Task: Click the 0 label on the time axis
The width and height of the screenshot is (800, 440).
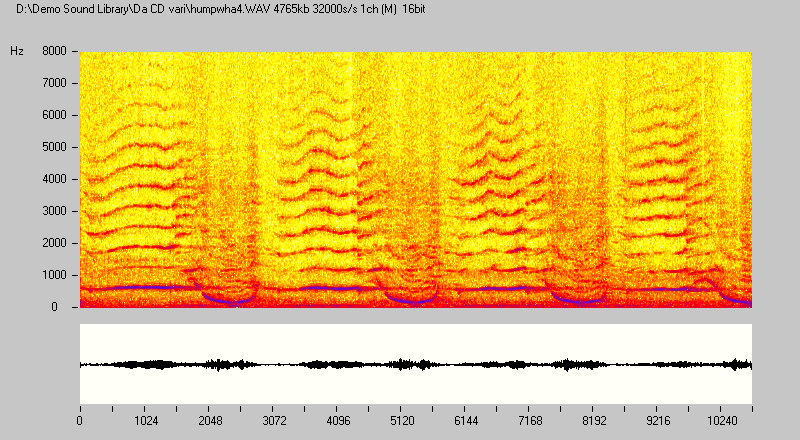Action: (x=80, y=421)
